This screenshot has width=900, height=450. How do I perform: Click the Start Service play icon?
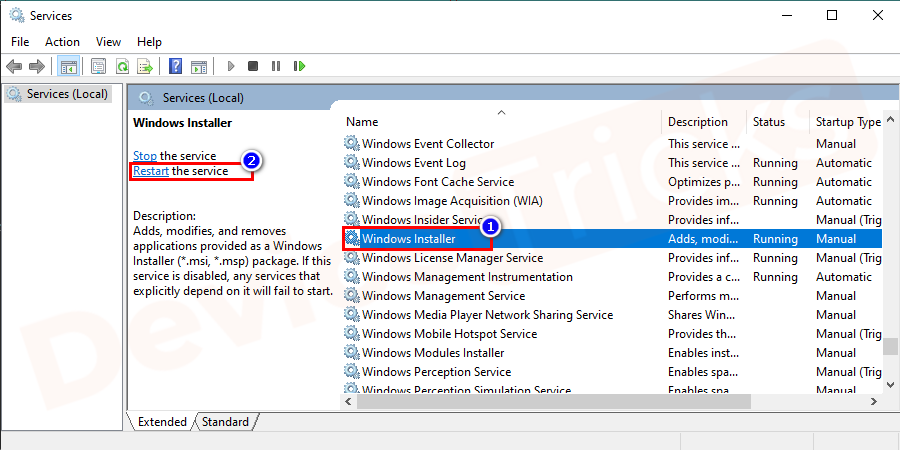click(231, 67)
